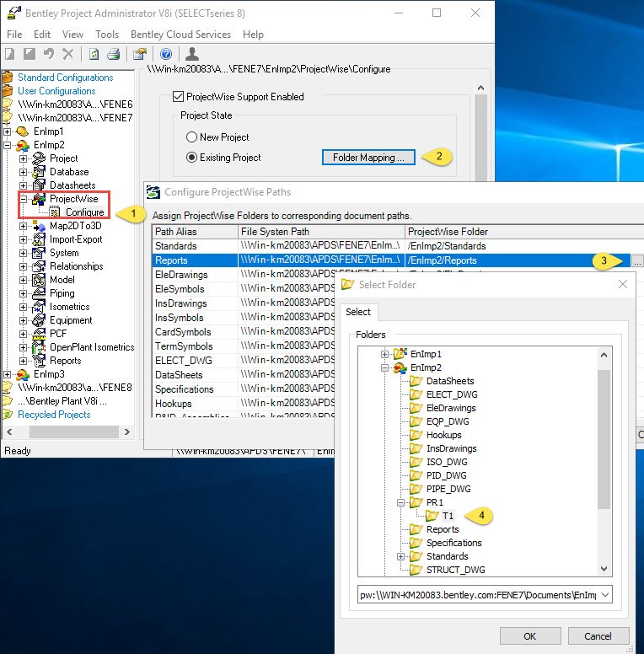The height and width of the screenshot is (654, 644).
Task: Select the Model node icon
Action: pos(39,280)
